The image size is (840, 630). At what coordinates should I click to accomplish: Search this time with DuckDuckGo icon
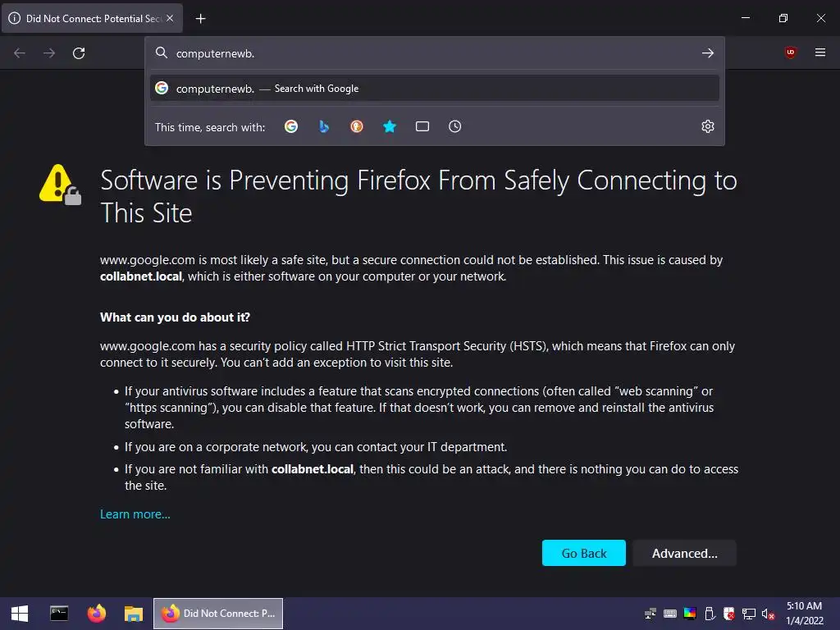[x=357, y=126]
